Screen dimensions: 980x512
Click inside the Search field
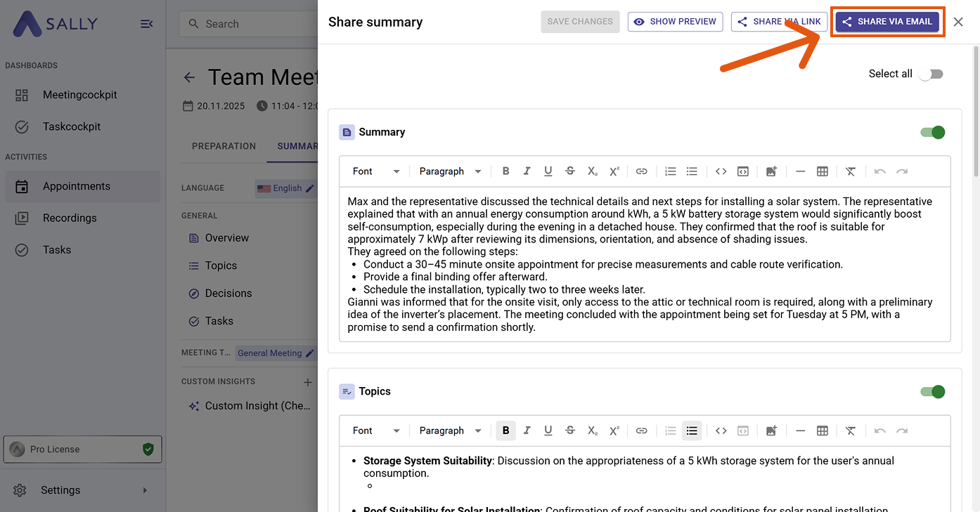[x=253, y=24]
